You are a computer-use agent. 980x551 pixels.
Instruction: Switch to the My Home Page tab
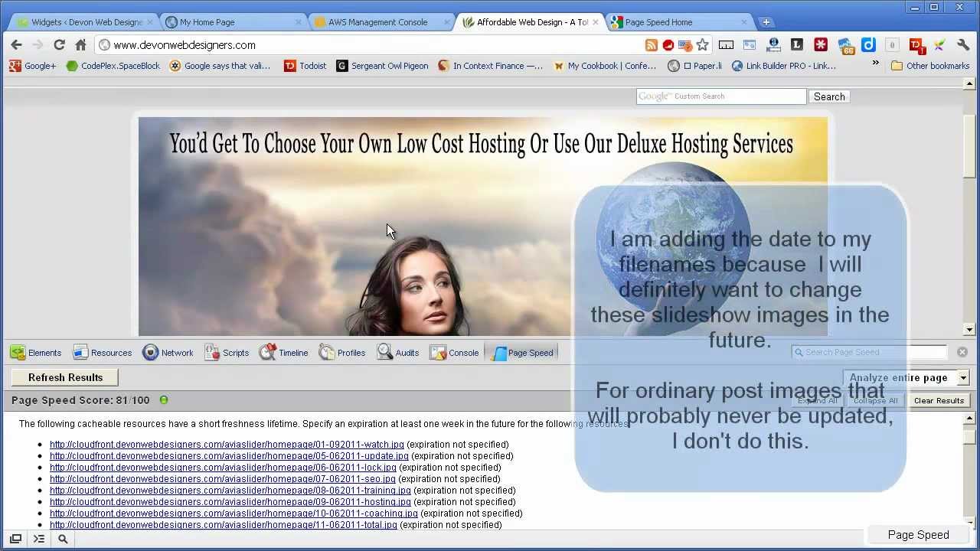pyautogui.click(x=232, y=22)
